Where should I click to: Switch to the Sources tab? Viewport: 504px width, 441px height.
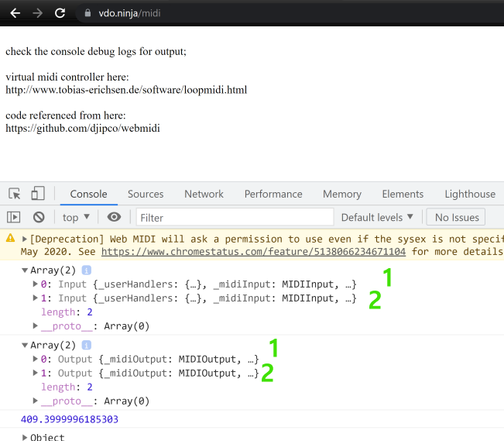(146, 194)
